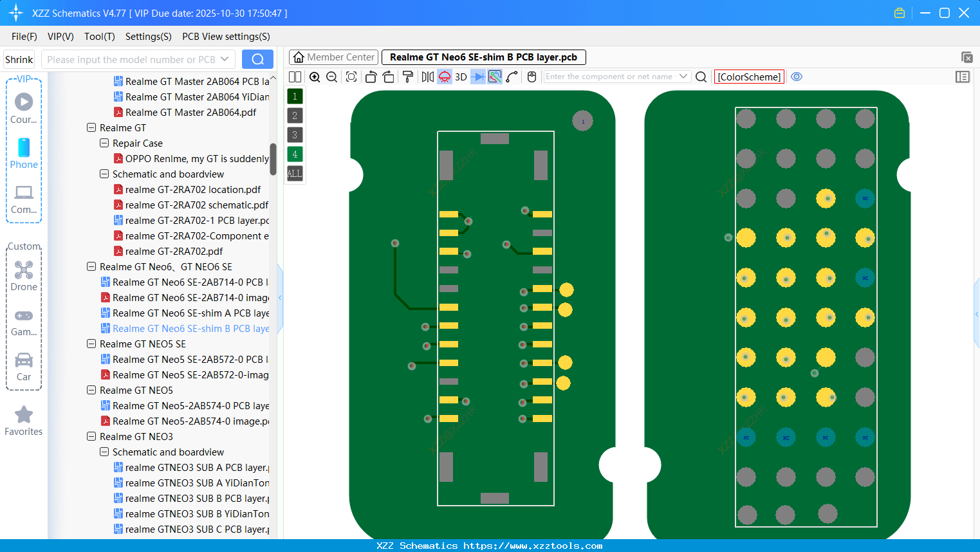Switch to 3D view mode

pos(461,77)
